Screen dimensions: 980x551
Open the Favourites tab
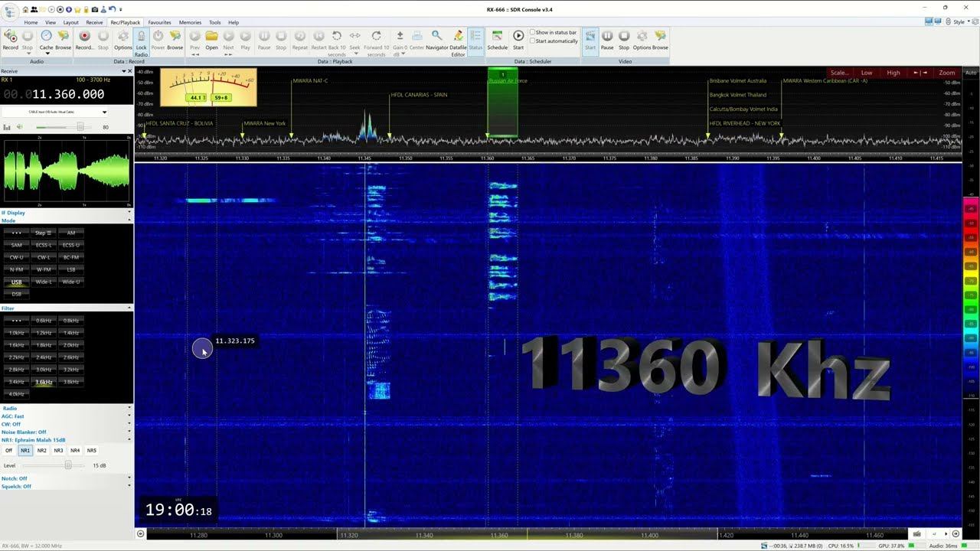[159, 22]
